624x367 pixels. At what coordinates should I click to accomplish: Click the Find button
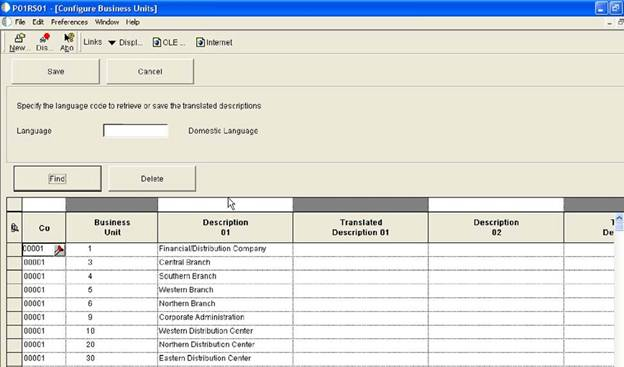pos(57,179)
